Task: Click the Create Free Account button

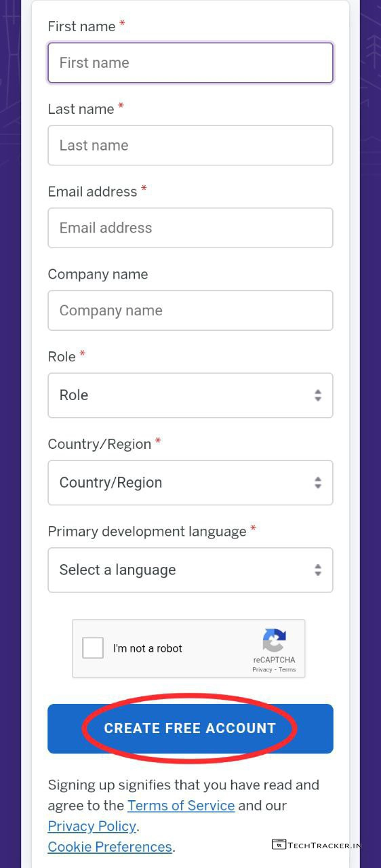Action: pos(190,728)
